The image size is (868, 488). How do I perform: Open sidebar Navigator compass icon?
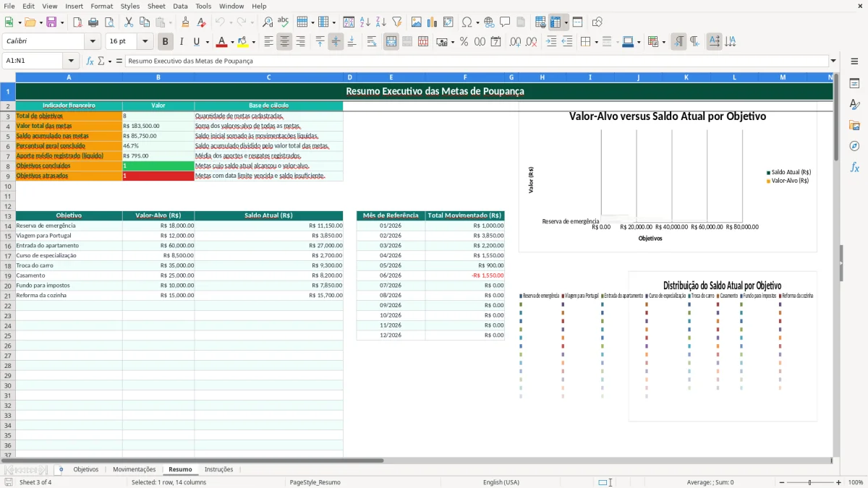[854, 146]
